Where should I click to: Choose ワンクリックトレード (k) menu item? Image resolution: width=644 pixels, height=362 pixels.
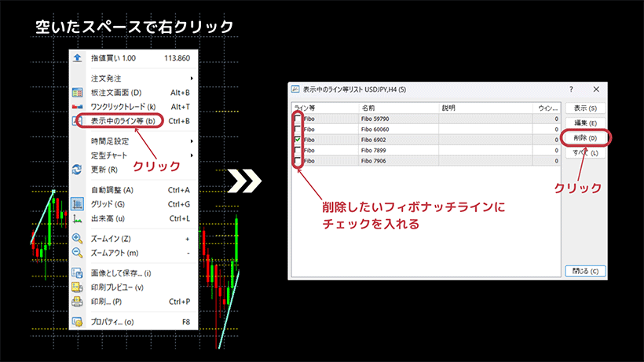pos(134,107)
